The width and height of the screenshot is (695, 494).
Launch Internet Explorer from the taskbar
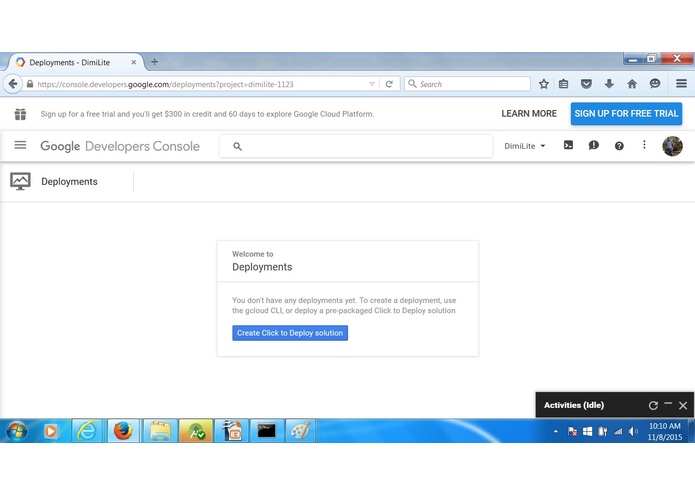[x=87, y=431]
